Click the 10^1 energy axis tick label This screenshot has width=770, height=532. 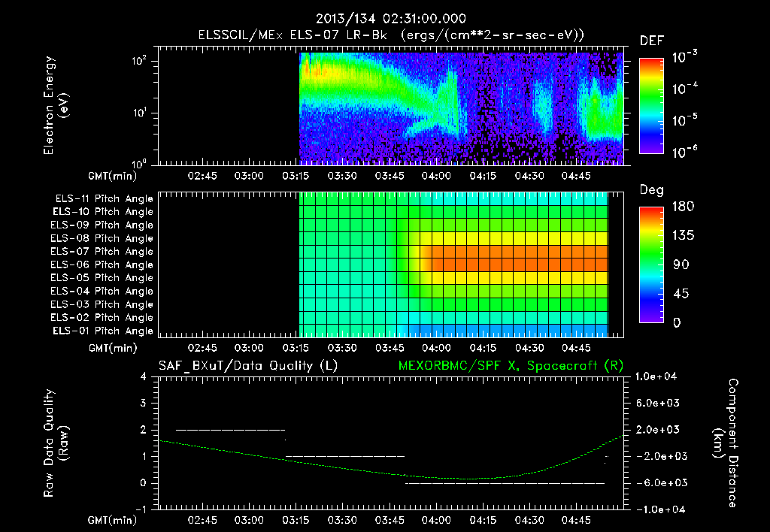coord(139,113)
